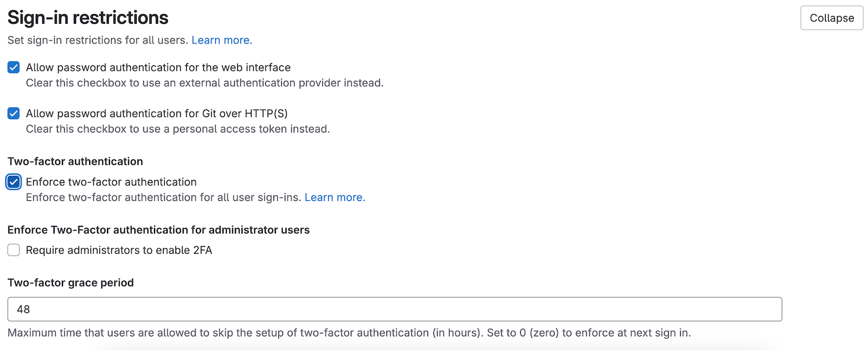Disable password authentication for the web interface
Screen dimensions: 868x350
[x=13, y=67]
